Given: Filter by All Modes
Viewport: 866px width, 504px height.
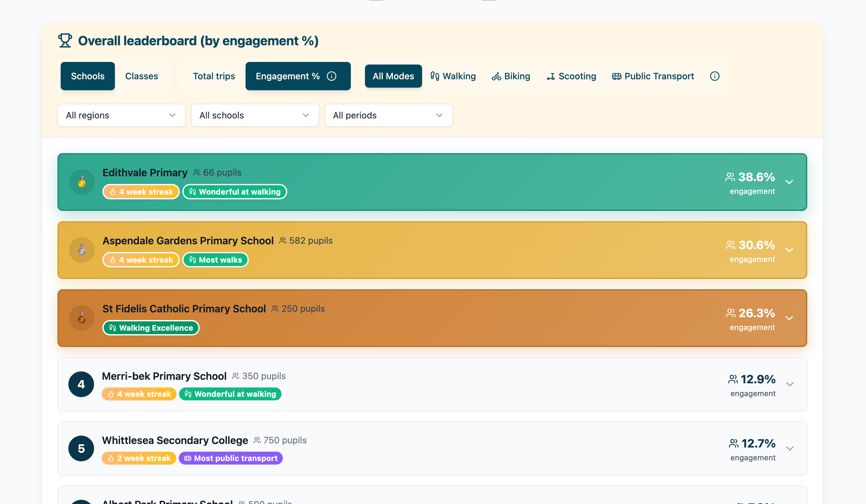Looking at the screenshot, I should tap(393, 76).
